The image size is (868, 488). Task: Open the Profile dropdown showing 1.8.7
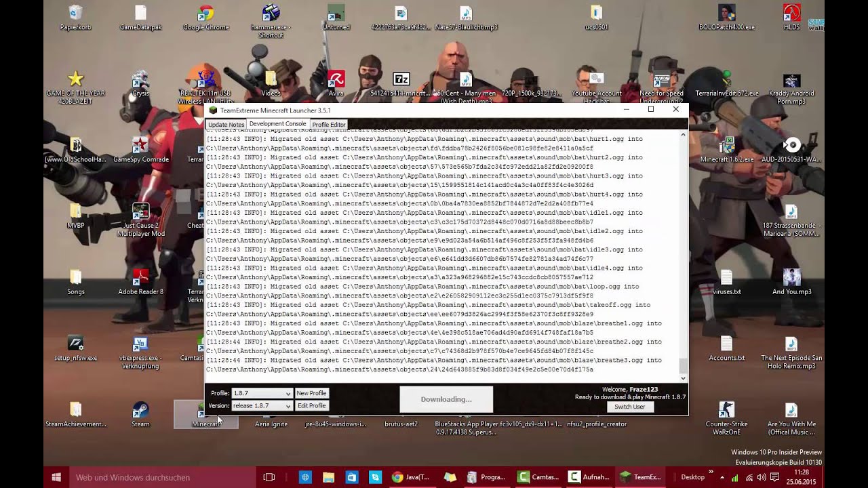coord(262,393)
